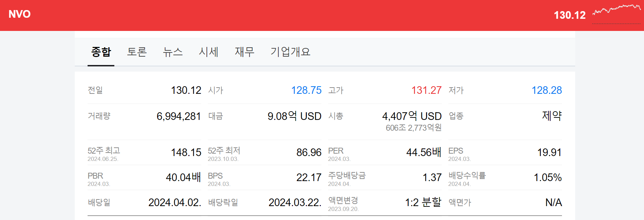The width and height of the screenshot is (644, 220).
Task: Click the 배당락일 date 2024.03.22.
Action: coord(295,202)
